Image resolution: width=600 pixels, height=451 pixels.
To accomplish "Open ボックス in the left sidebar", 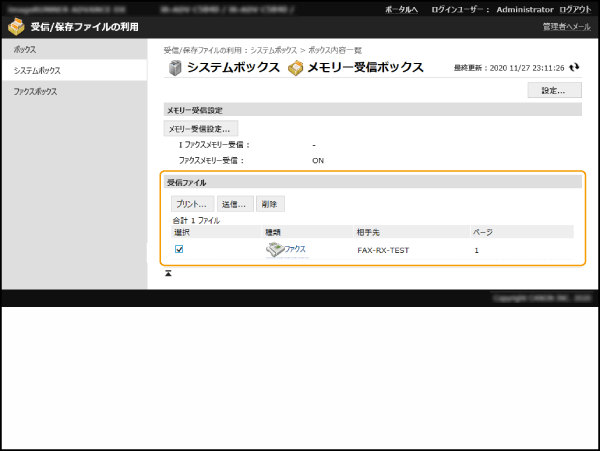I will pyautogui.click(x=28, y=49).
